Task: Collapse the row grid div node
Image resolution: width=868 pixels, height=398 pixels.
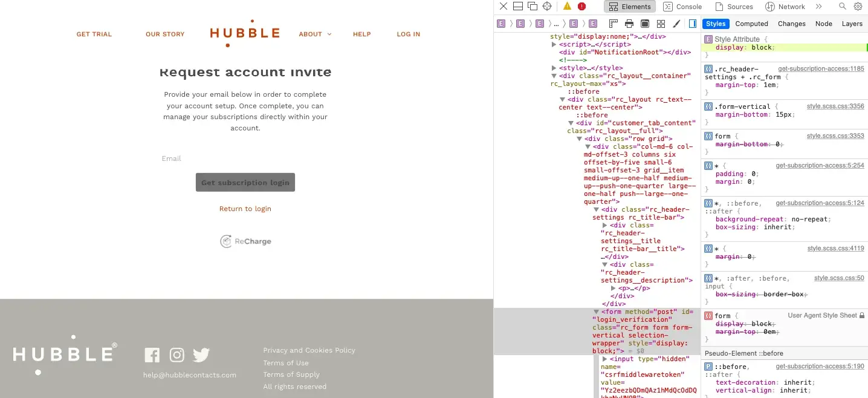Action: (x=579, y=139)
